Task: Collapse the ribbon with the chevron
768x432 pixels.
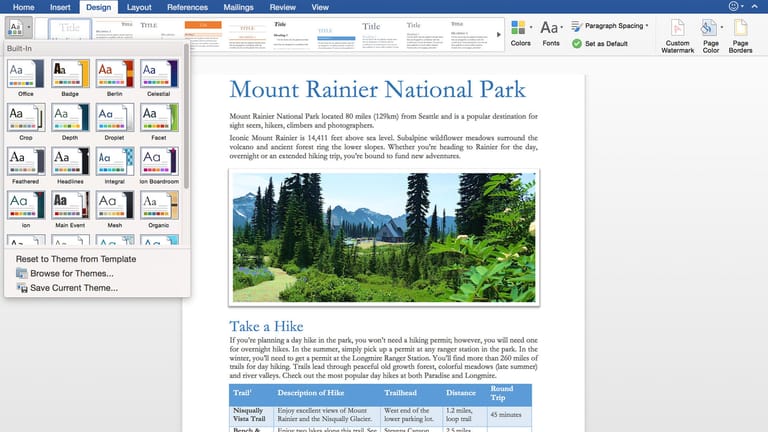Action: 754,6
